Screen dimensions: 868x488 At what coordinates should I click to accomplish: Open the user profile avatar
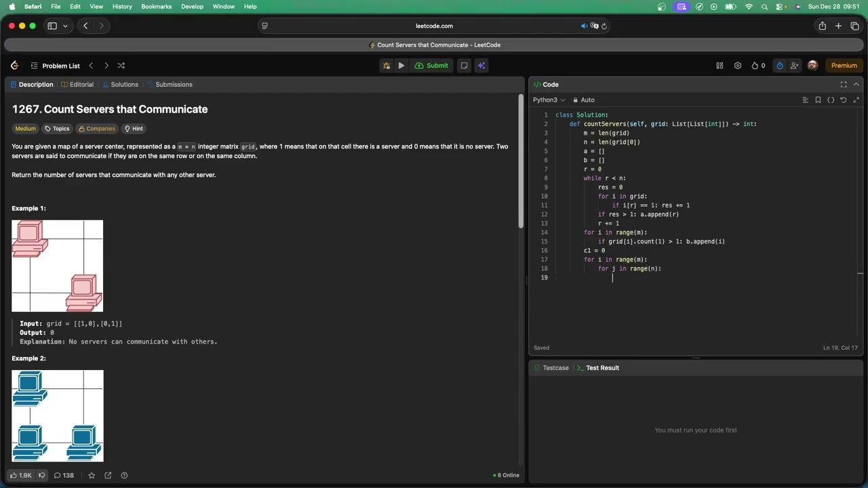[812, 66]
